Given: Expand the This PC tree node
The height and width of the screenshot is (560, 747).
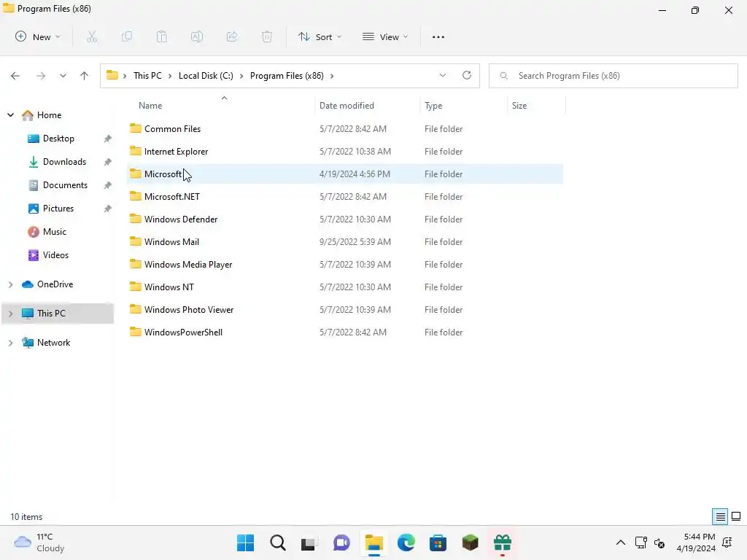Looking at the screenshot, I should pos(10,314).
